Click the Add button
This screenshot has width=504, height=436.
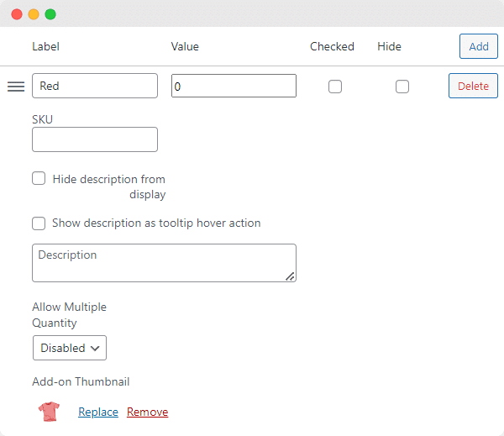pyautogui.click(x=479, y=46)
